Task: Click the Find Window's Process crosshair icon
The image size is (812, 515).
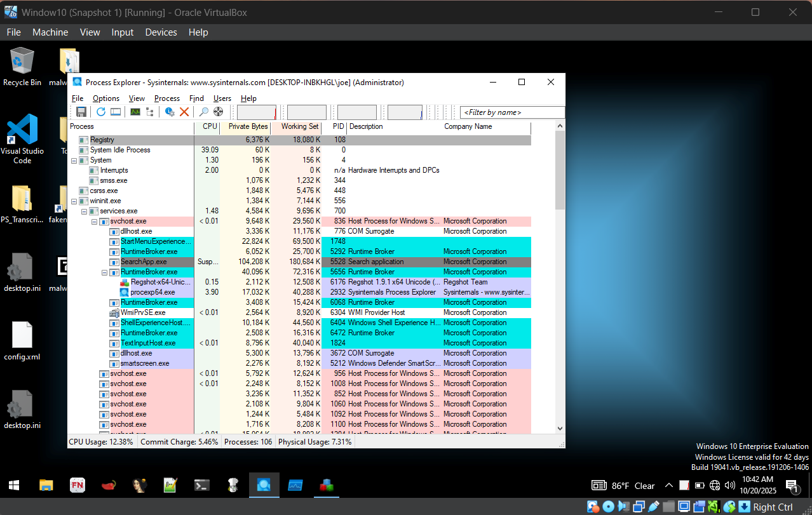Action: pos(219,112)
